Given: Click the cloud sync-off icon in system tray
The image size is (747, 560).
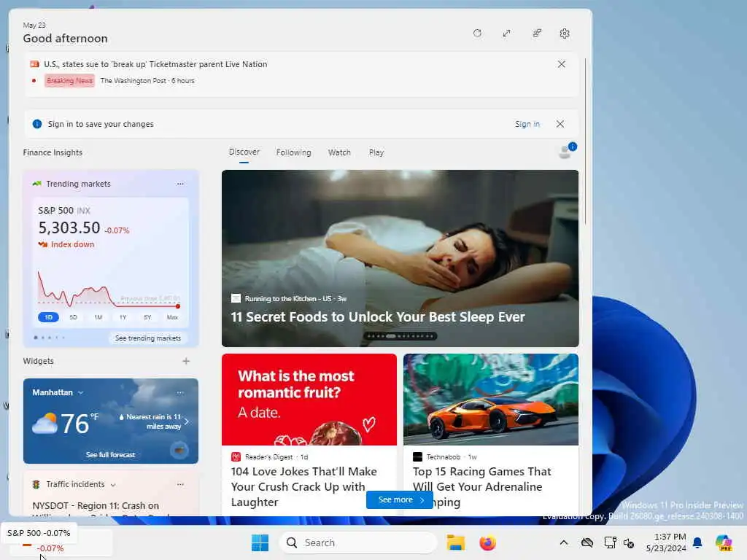Looking at the screenshot, I should (x=587, y=542).
